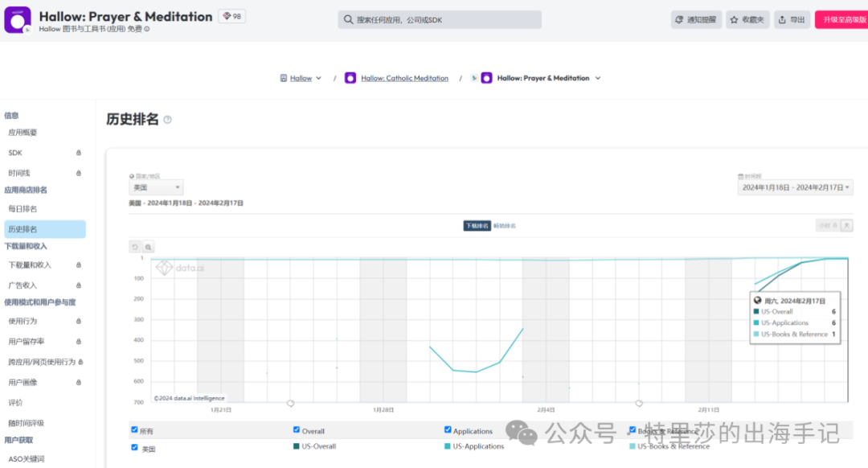Click the search magnifier icon
This screenshot has height=468, width=868.
(348, 20)
